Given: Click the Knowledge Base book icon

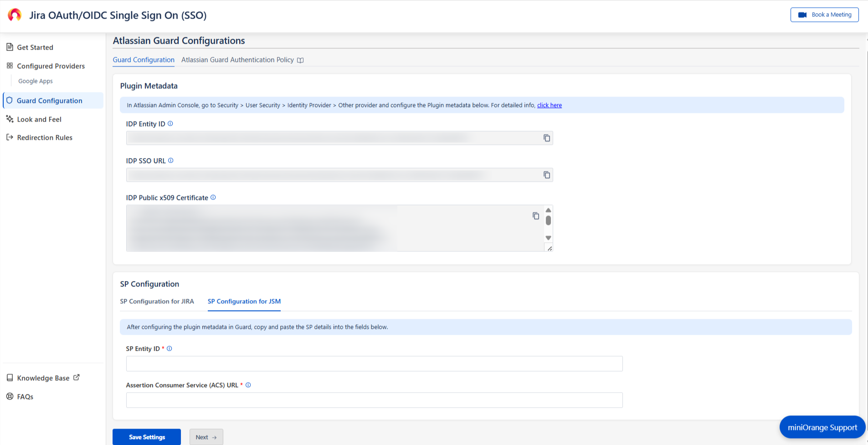Looking at the screenshot, I should tap(10, 378).
